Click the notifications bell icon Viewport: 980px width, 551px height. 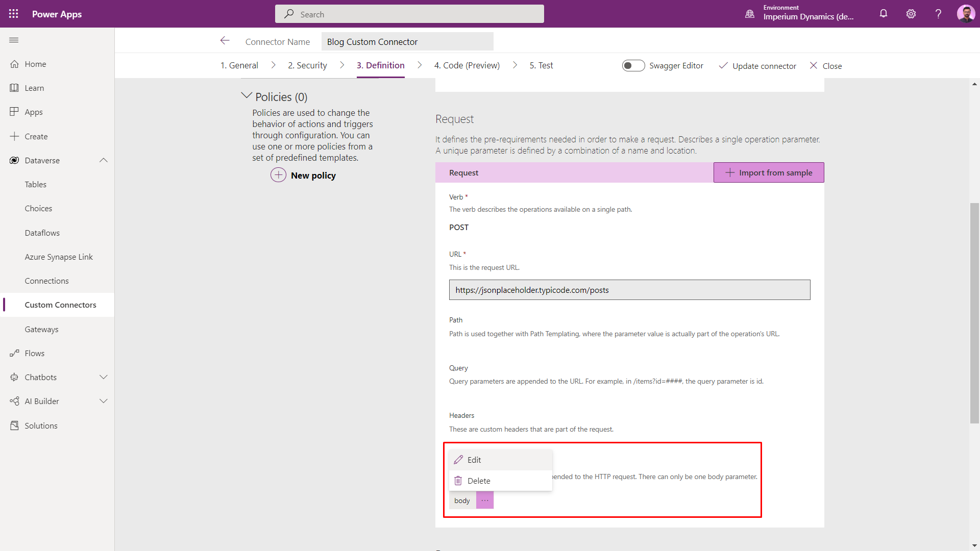[x=884, y=14]
